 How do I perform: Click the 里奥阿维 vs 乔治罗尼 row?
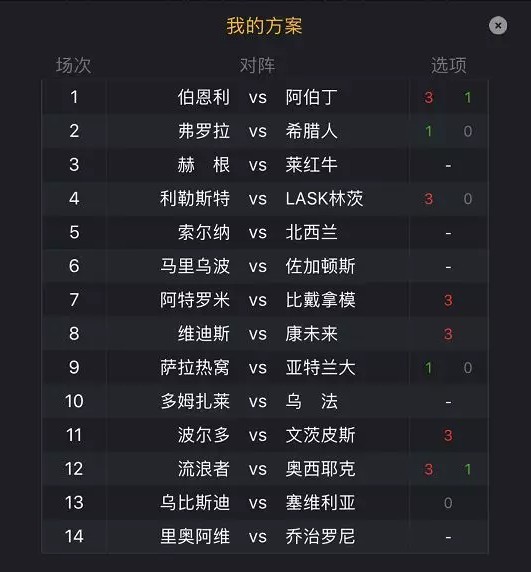(x=265, y=537)
